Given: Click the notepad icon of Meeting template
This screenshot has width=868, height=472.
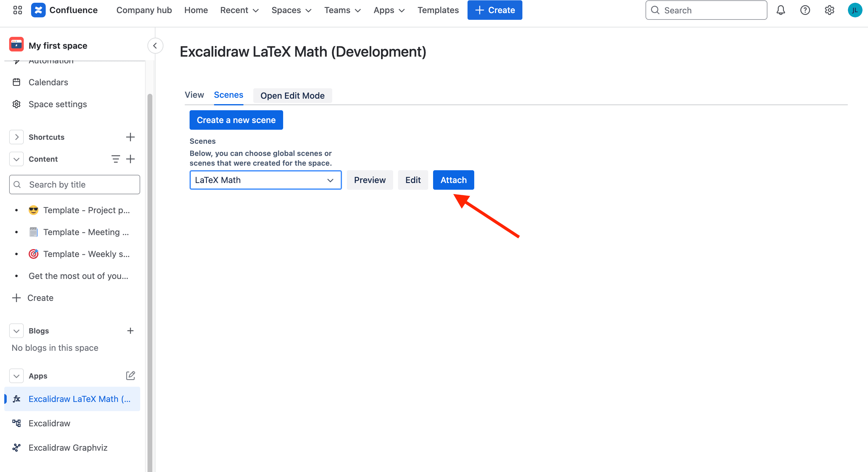Looking at the screenshot, I should click(33, 232).
